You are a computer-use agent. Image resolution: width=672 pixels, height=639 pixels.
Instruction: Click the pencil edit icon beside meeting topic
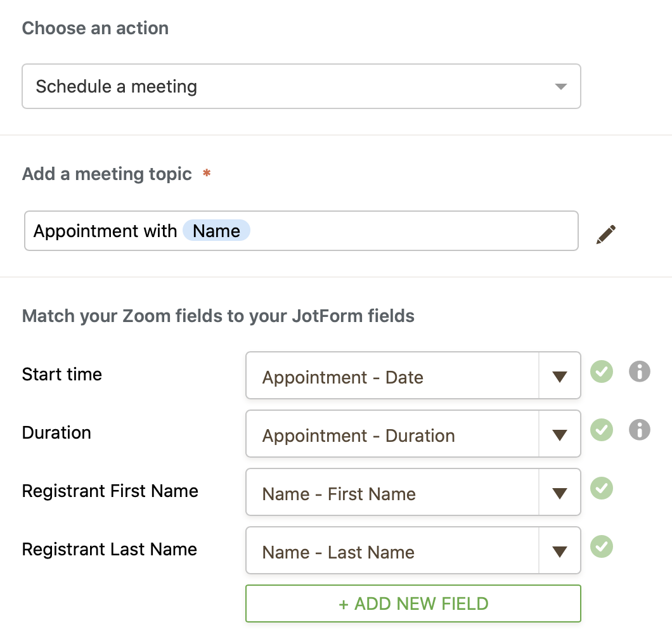click(606, 234)
